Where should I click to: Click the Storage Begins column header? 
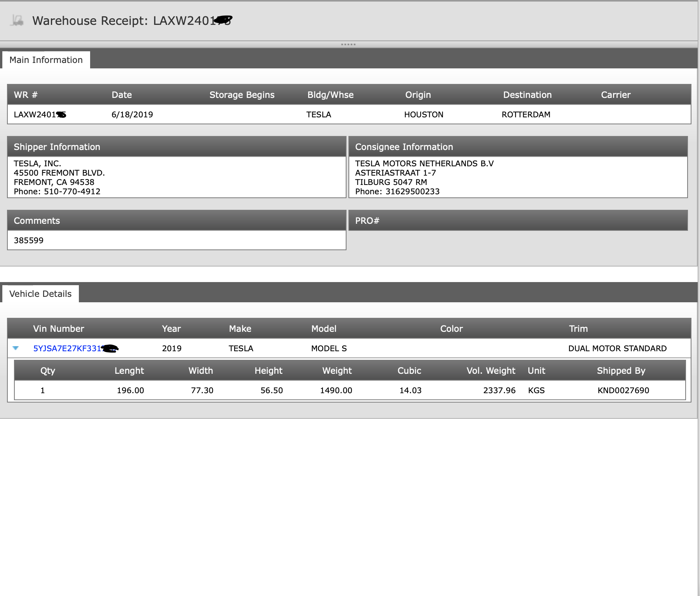click(242, 95)
